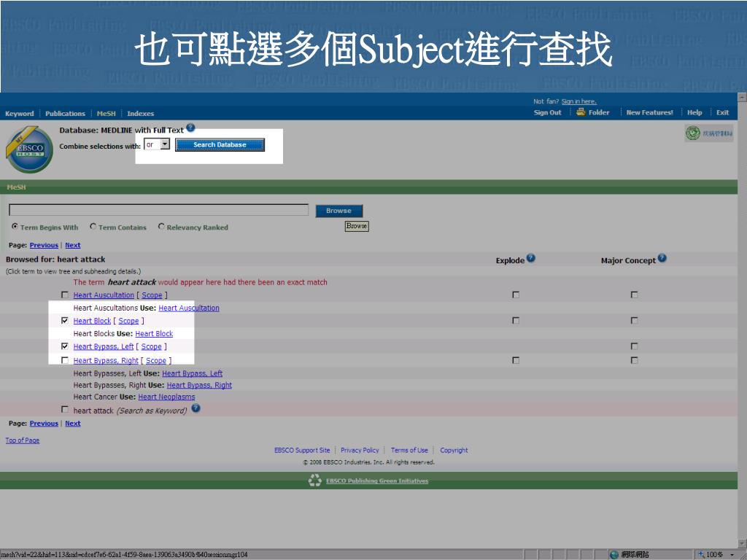Image resolution: width=747 pixels, height=560 pixels.
Task: Open help icon next to Database title
Action: point(190,128)
